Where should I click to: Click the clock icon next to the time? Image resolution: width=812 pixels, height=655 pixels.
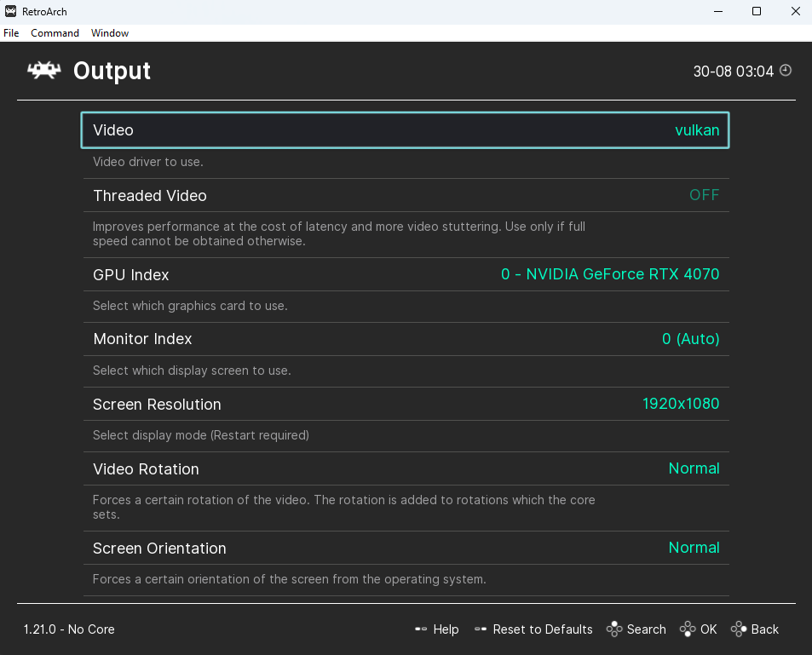(x=786, y=71)
